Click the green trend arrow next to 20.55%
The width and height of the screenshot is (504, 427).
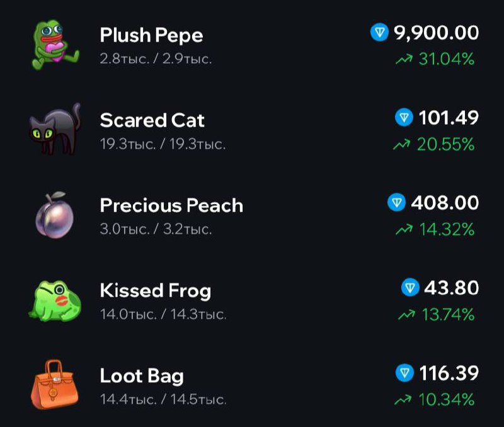(x=401, y=145)
